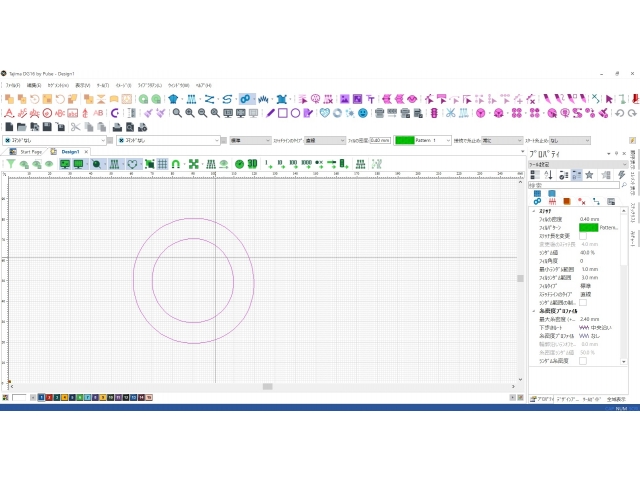This screenshot has width=640, height=480.
Task: Click the printer icon
Action: click(x=118, y=127)
